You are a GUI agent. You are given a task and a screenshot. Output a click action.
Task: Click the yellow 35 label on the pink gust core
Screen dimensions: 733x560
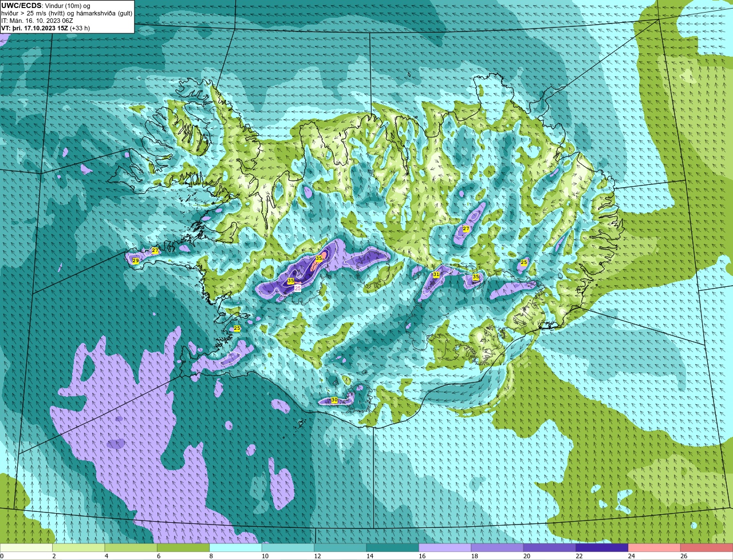319,258
